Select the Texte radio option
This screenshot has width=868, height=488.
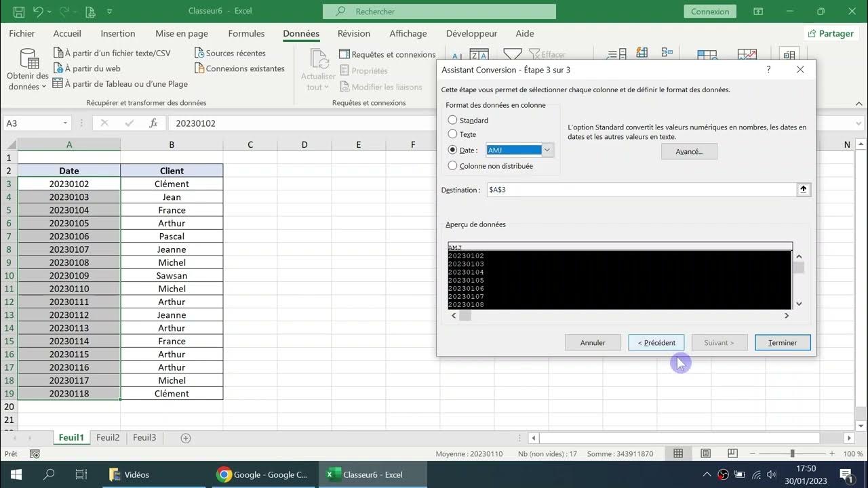coord(452,134)
